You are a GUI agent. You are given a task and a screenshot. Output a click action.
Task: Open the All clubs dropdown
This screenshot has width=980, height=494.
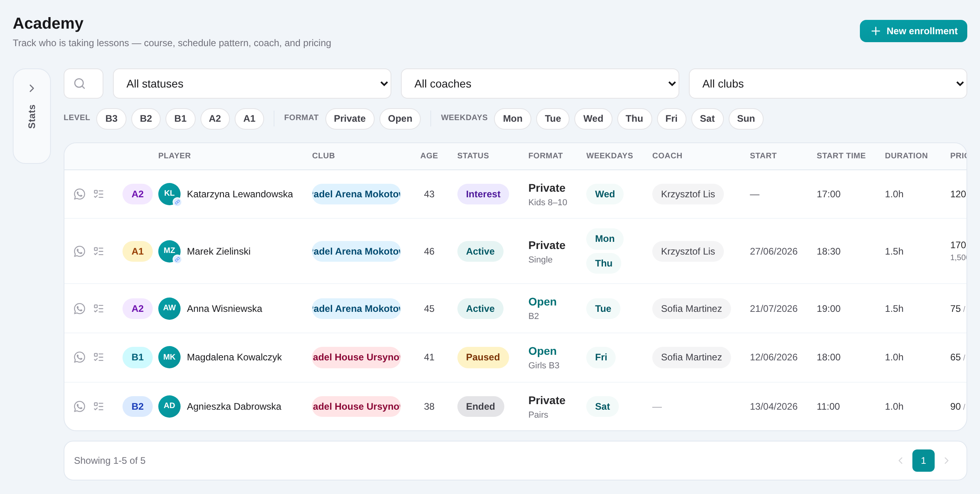coord(828,84)
